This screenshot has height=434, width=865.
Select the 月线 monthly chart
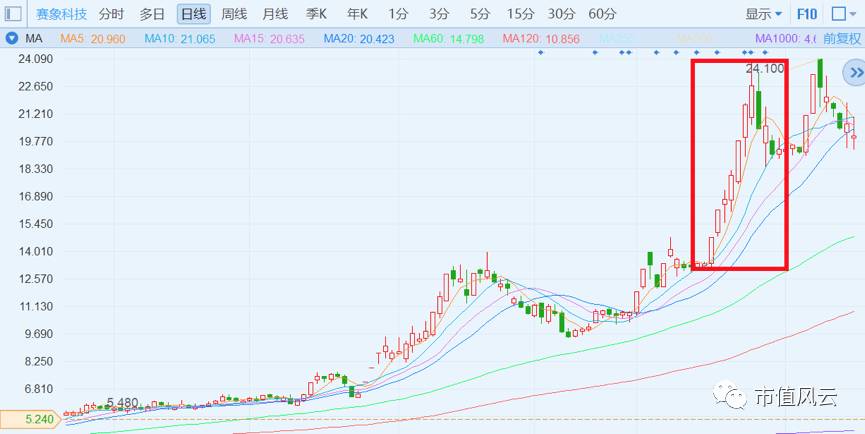[x=275, y=14]
